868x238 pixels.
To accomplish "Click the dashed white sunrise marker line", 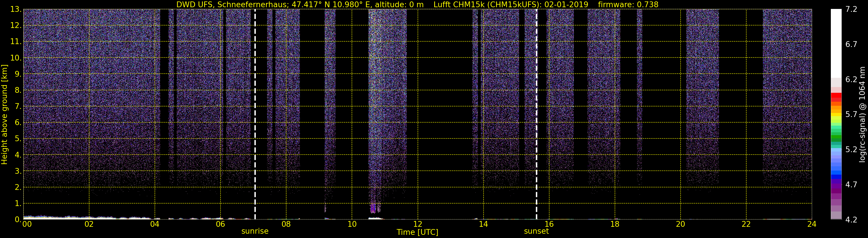I will coord(255,114).
